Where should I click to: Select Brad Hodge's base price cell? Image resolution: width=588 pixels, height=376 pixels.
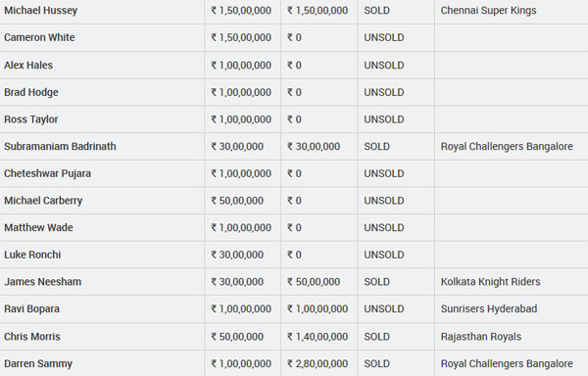[x=241, y=92]
